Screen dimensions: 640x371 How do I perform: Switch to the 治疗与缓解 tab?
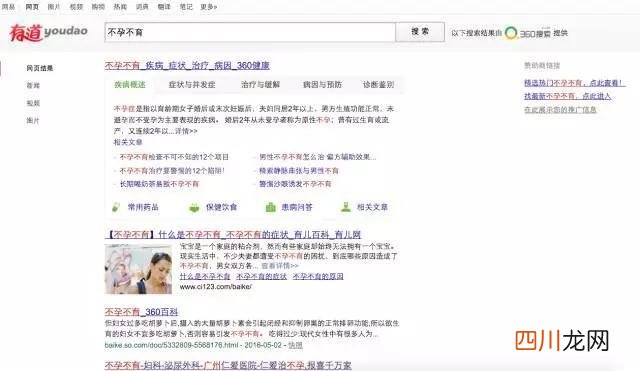(x=260, y=85)
